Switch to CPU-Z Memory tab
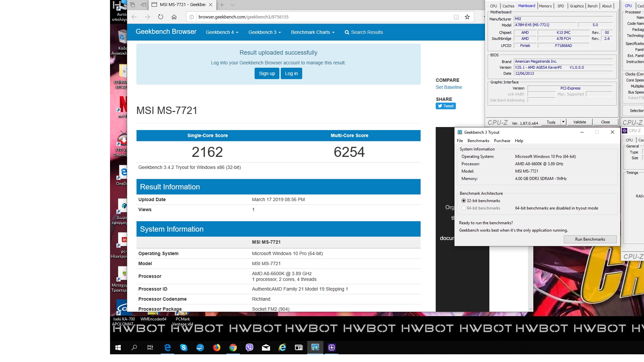The image size is (644, 362). click(x=545, y=6)
